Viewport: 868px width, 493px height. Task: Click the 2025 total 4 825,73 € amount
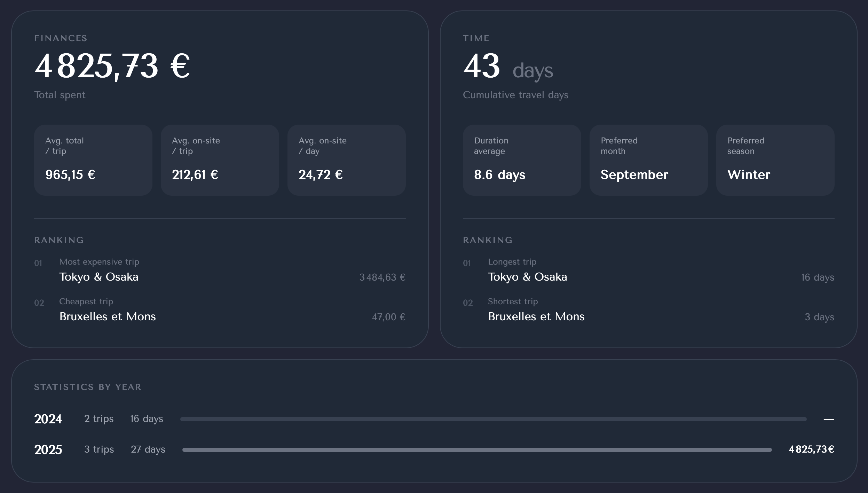click(811, 449)
